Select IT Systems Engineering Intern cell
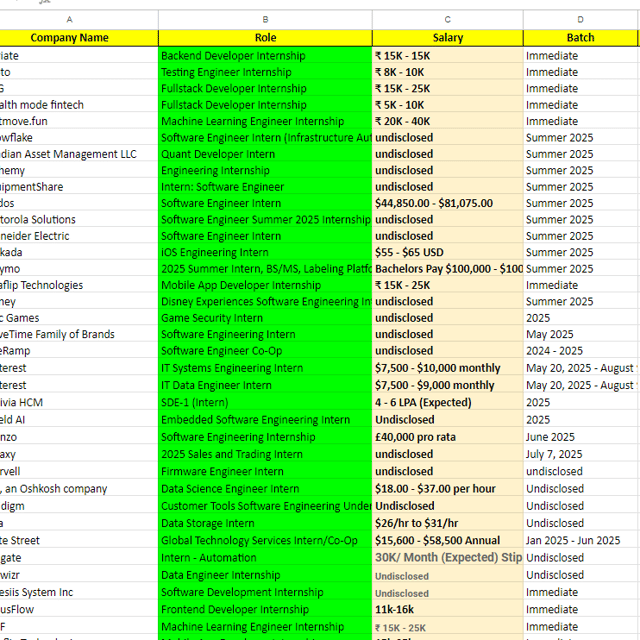Viewport: 640px width, 640px height. 265,368
